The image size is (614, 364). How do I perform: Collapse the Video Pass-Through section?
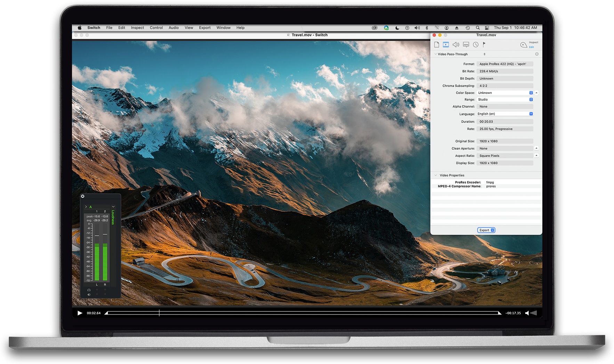435,54
